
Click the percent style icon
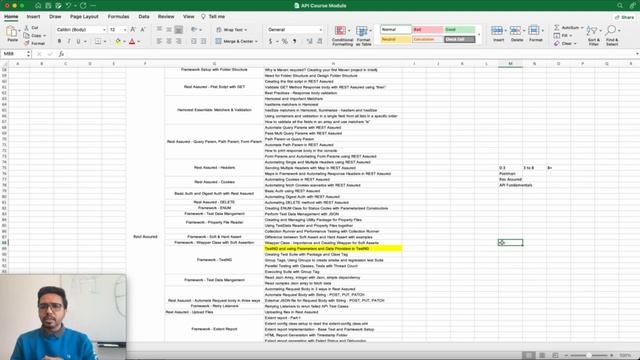click(x=284, y=41)
